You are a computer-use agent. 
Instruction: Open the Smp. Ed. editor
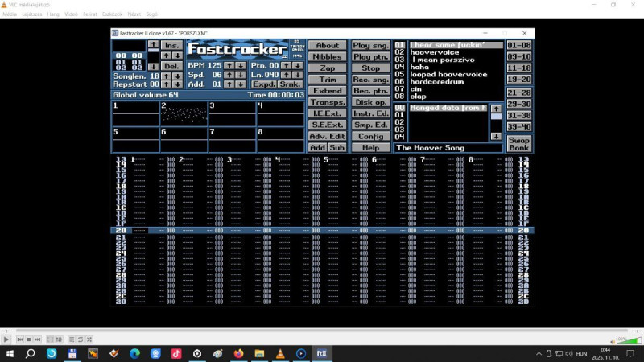370,125
